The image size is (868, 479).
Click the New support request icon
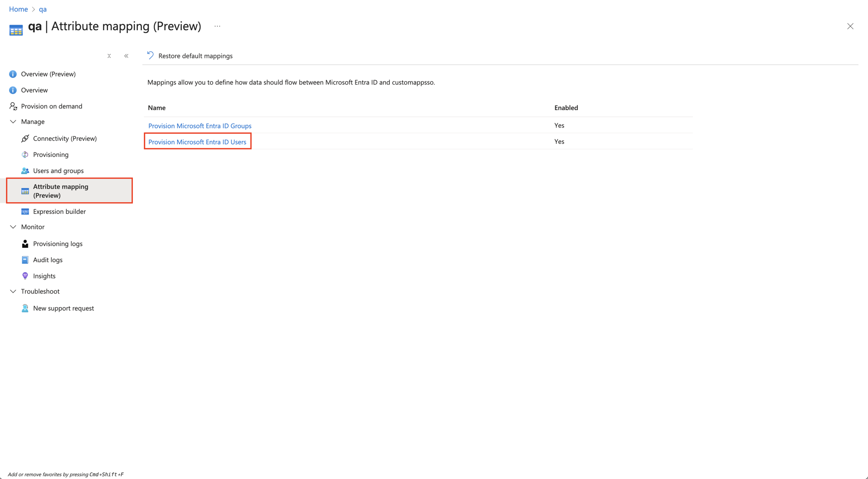tap(25, 308)
